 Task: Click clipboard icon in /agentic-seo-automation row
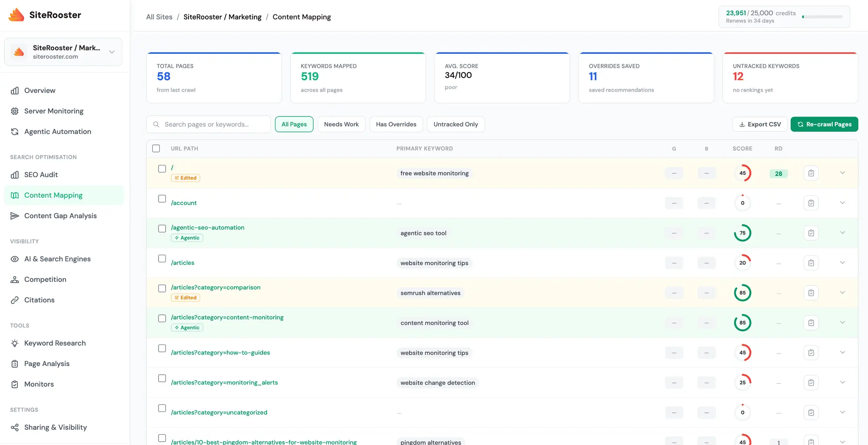click(x=811, y=233)
